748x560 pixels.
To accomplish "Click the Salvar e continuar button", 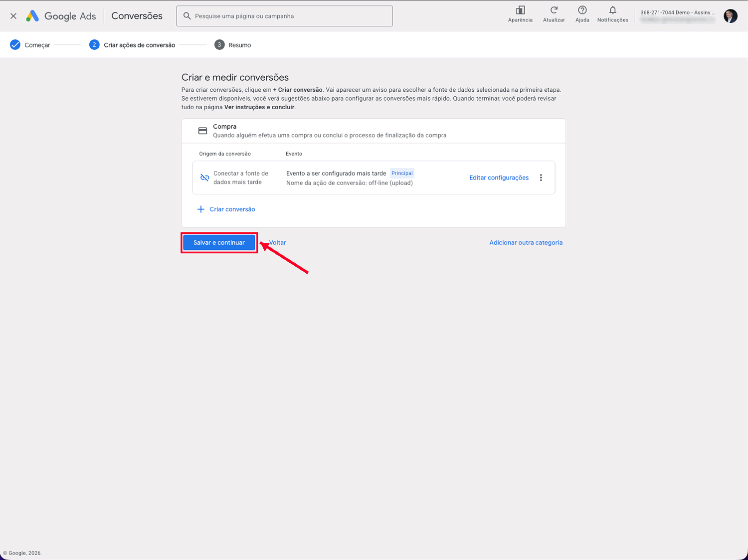I will (x=219, y=242).
